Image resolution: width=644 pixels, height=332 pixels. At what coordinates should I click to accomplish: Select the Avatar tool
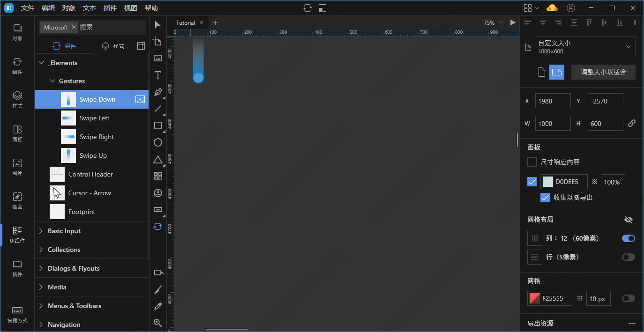pyautogui.click(x=158, y=193)
